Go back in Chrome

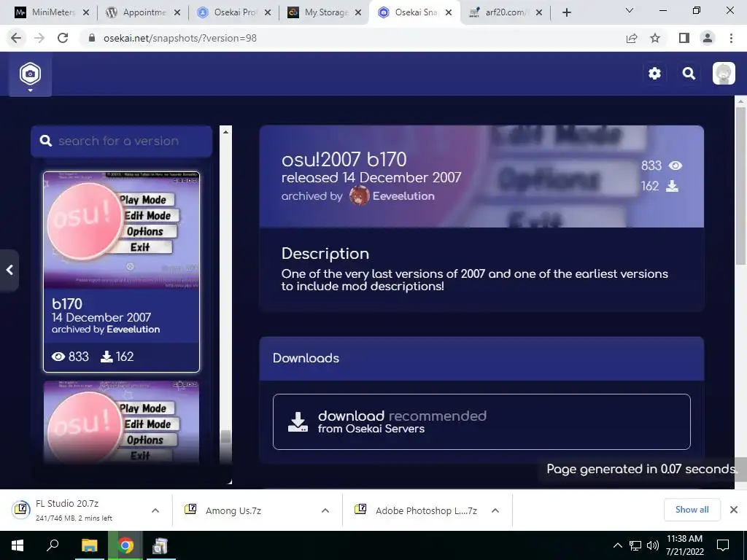(16, 38)
